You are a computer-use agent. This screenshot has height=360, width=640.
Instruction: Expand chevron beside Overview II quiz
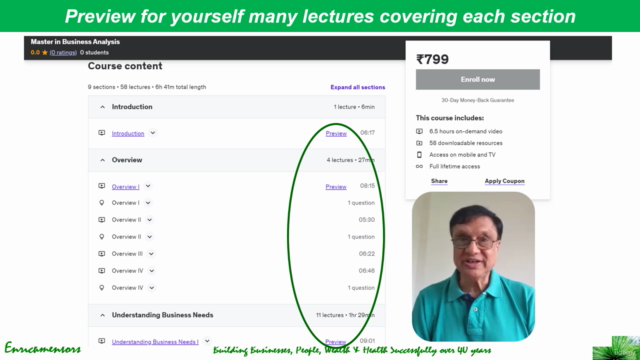150,237
